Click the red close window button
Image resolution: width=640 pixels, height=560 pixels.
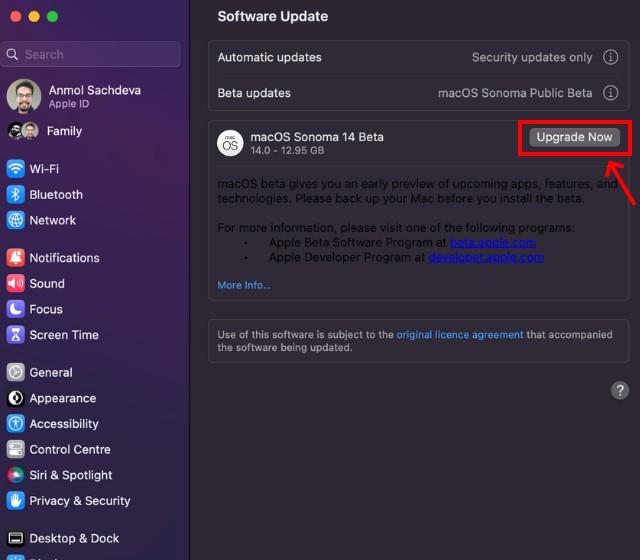coord(16,17)
